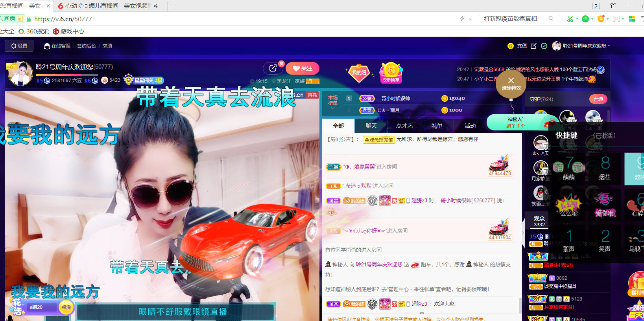Click the green checkmark icon in header
This screenshot has width=644, height=321.
coord(544,46)
